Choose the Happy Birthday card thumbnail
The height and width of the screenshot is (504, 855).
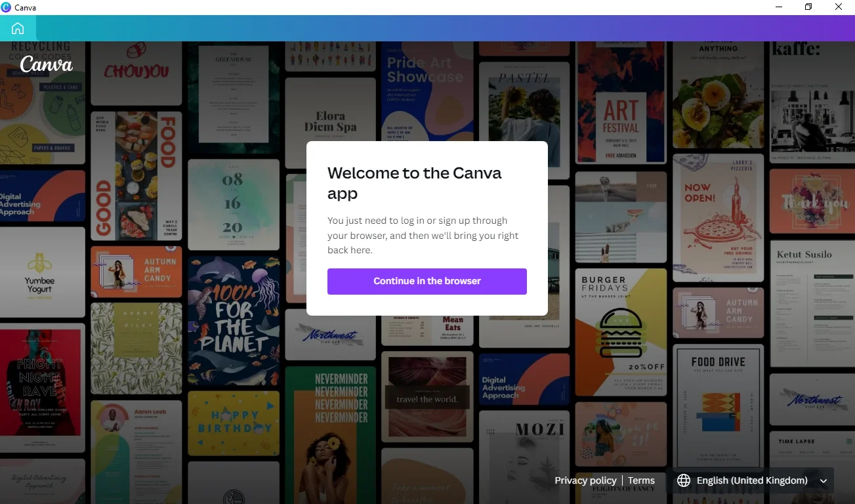click(234, 423)
